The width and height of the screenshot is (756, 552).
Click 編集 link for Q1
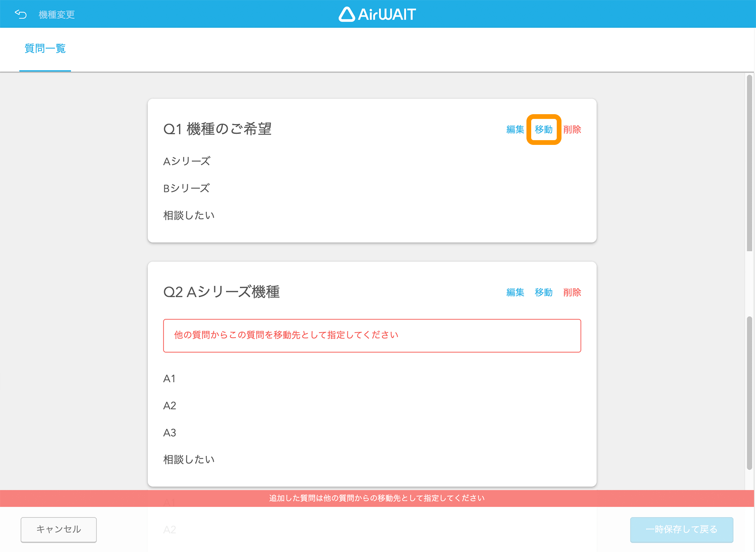(x=515, y=130)
